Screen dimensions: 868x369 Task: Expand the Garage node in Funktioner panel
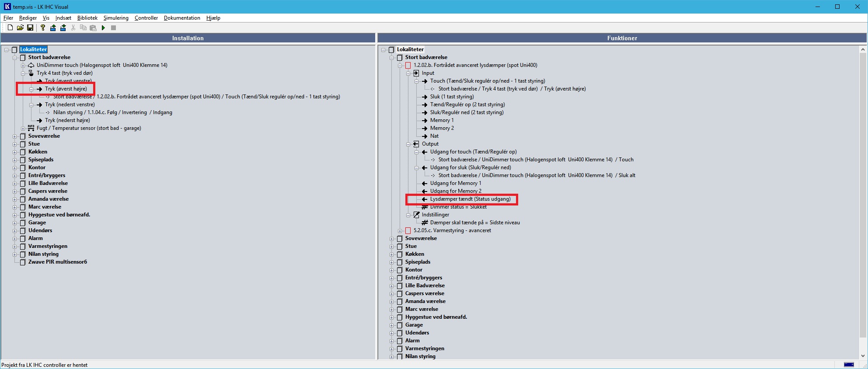pos(392,325)
